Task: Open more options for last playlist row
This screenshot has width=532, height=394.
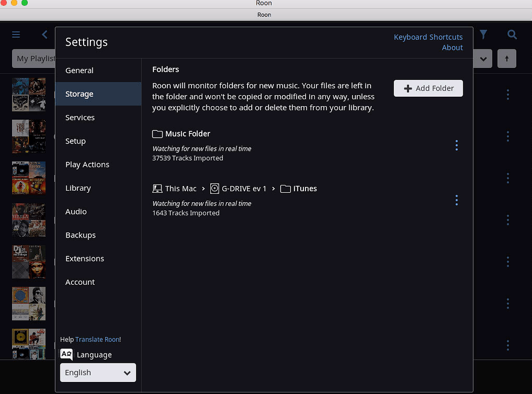Action: pyautogui.click(x=508, y=345)
